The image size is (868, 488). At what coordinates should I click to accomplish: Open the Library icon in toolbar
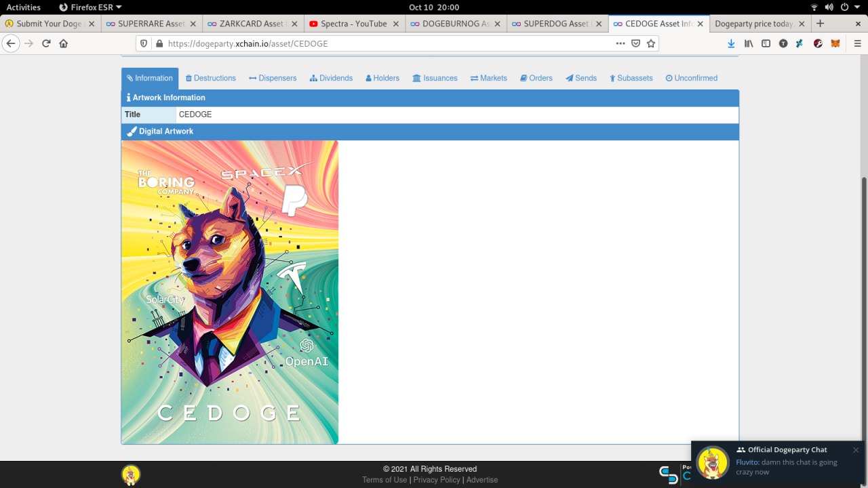tap(749, 43)
